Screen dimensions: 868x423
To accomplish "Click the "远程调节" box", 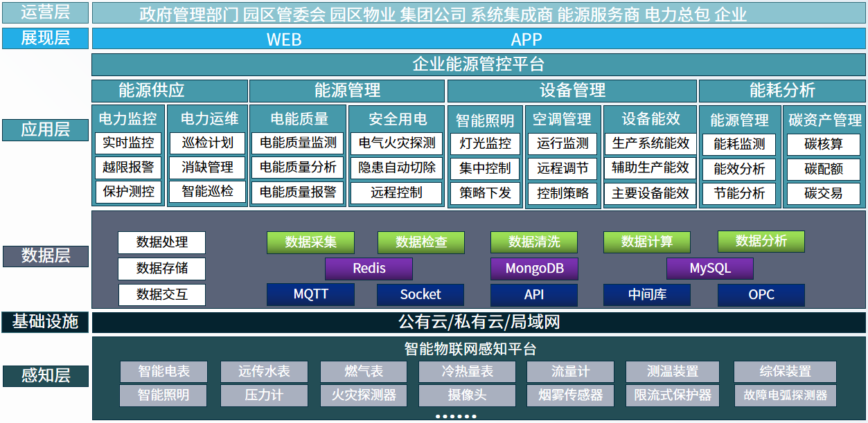I will (x=563, y=168).
